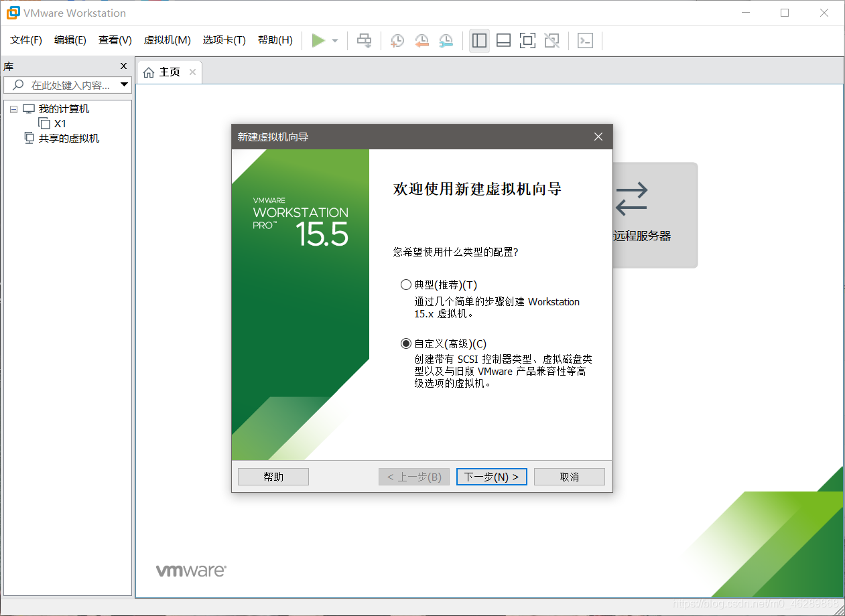Viewport: 845px width, 616px height.
Task: Open the library search filter dropdown arrow
Action: (124, 85)
